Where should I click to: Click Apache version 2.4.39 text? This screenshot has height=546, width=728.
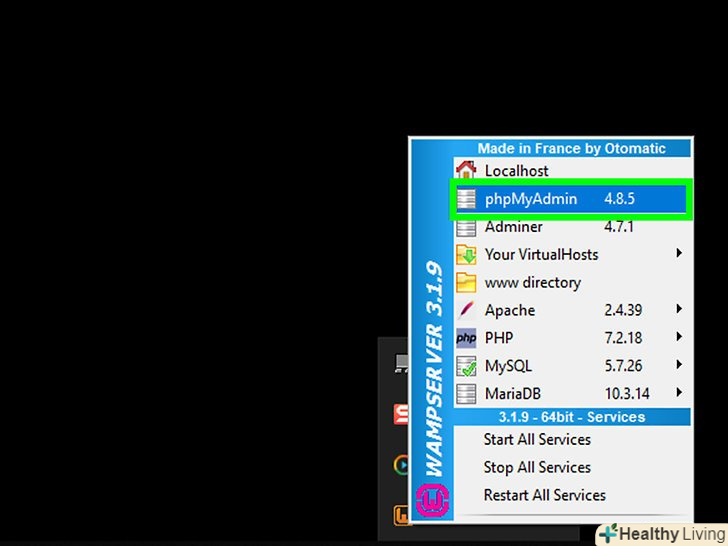[623, 310]
